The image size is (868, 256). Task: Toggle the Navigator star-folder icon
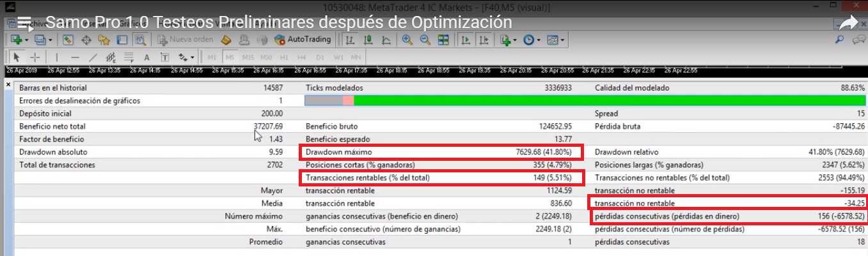pos(104,40)
